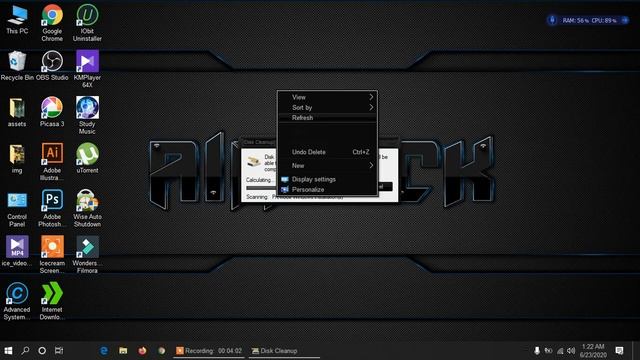Open action center notification icon
The width and height of the screenshot is (640, 360).
click(x=619, y=351)
